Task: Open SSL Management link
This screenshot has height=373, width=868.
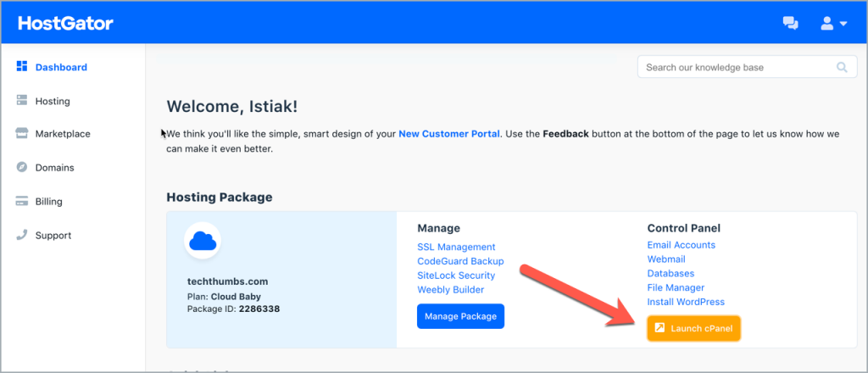Action: (456, 247)
